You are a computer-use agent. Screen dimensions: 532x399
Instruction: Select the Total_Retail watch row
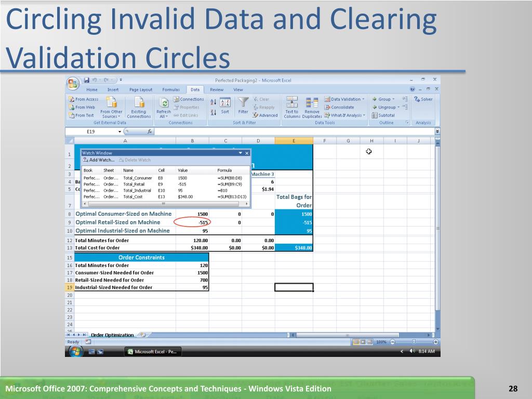click(x=166, y=184)
